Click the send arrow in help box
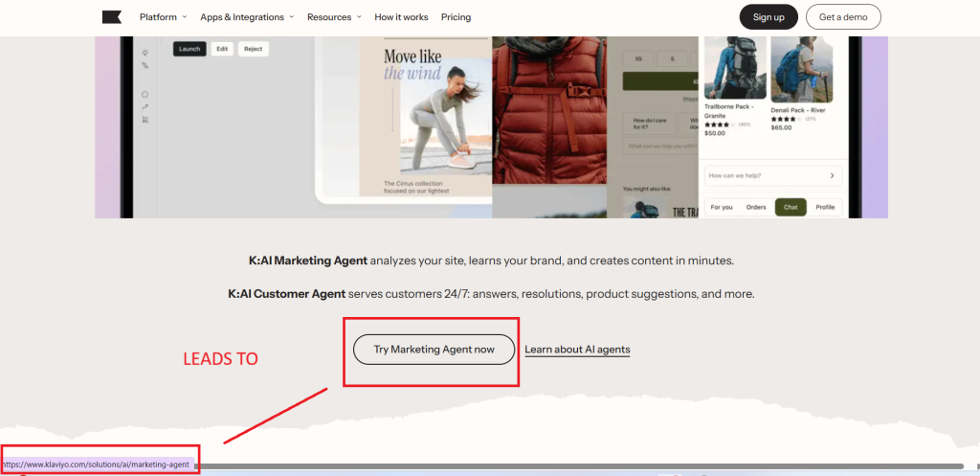The width and height of the screenshot is (980, 476). pos(832,176)
